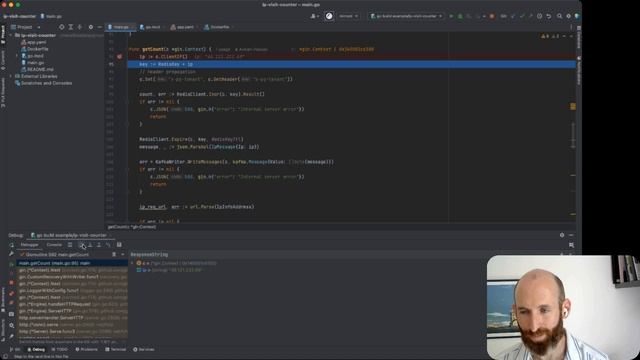This screenshot has height=360, width=640.
Task: Click the Rollback undo arrow in top toolbar
Action: [x=549, y=16]
